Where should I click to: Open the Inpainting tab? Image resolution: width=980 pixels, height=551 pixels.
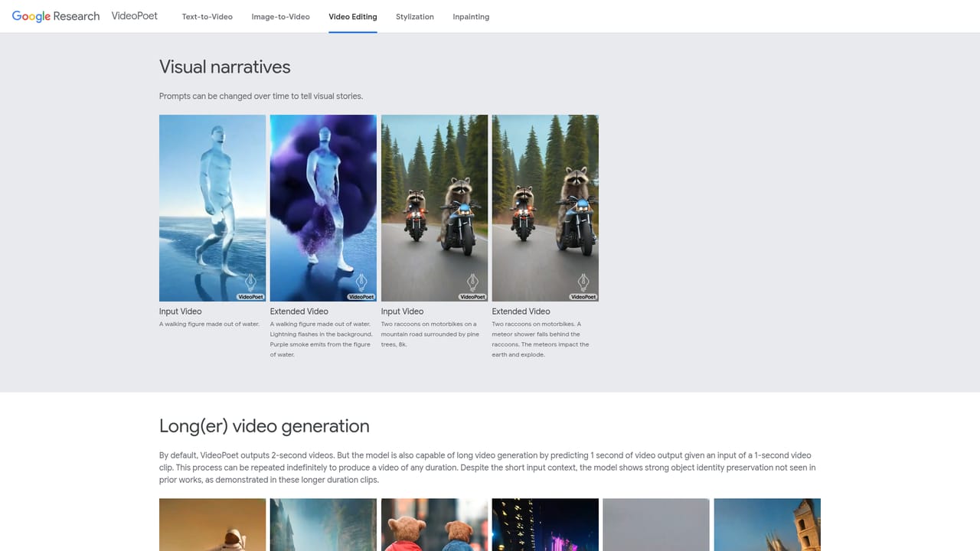tap(471, 17)
